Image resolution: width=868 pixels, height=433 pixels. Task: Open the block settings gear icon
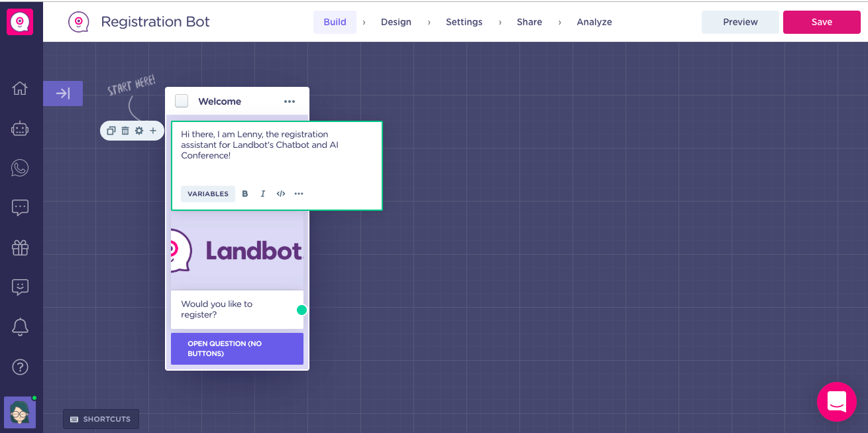click(x=139, y=131)
